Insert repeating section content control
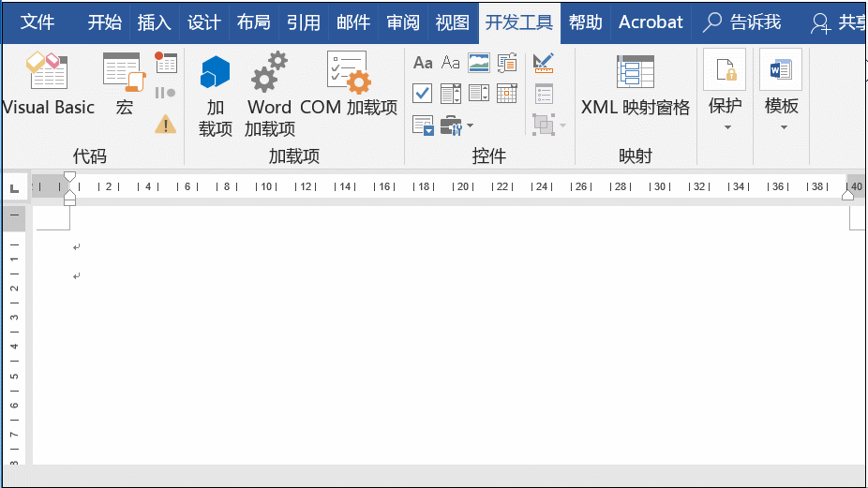This screenshot has width=868, height=488. pos(423,126)
